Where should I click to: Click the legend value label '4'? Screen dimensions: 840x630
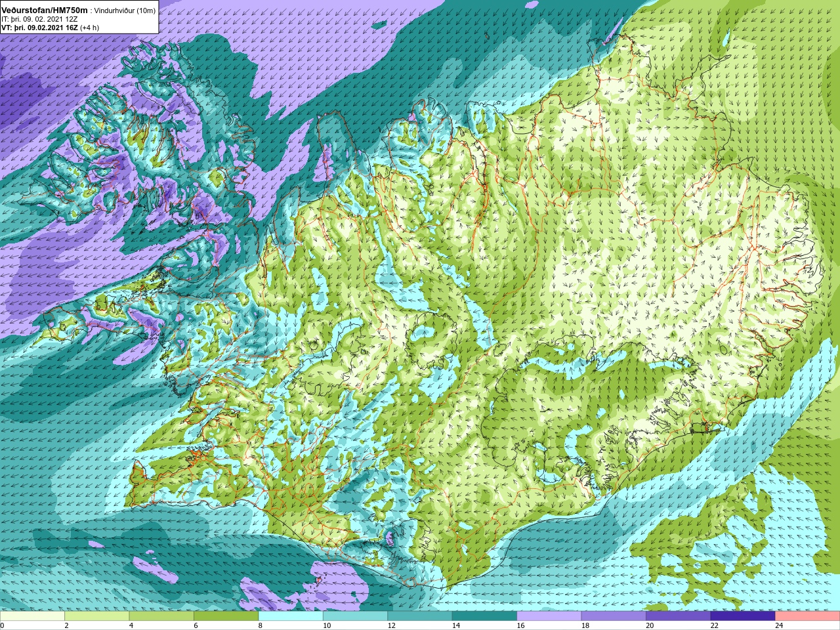(131, 625)
